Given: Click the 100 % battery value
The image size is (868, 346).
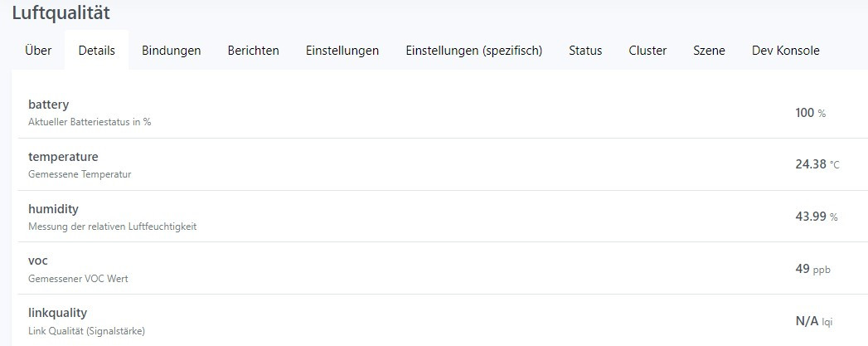Looking at the screenshot, I should pyautogui.click(x=810, y=113).
